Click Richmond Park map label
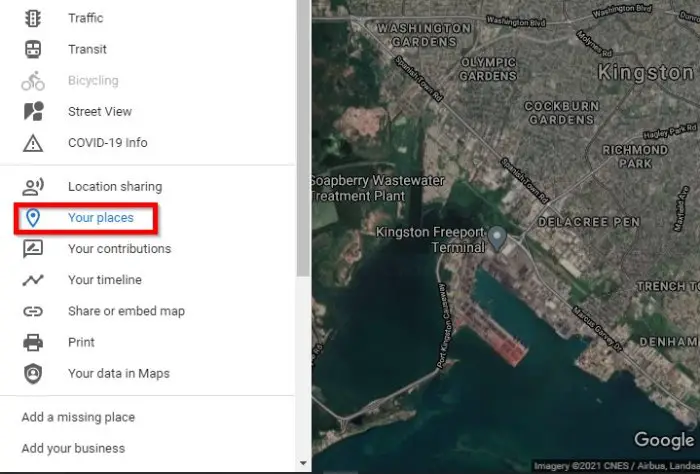700x474 pixels. click(x=635, y=157)
